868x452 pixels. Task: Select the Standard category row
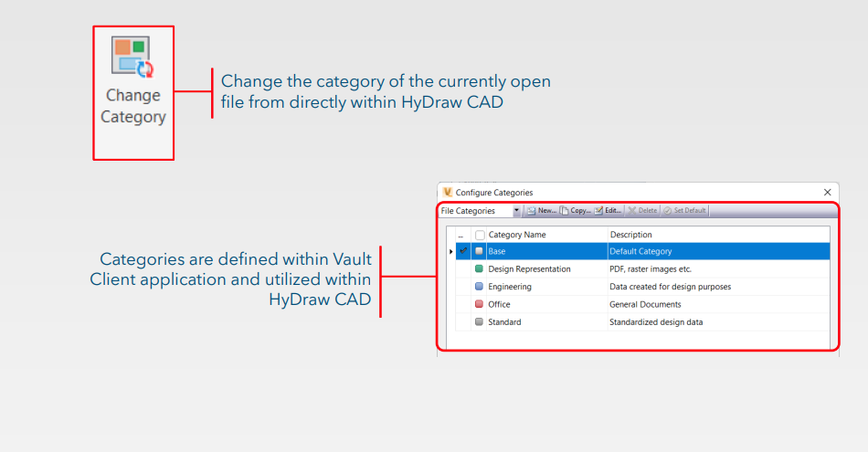(642, 322)
